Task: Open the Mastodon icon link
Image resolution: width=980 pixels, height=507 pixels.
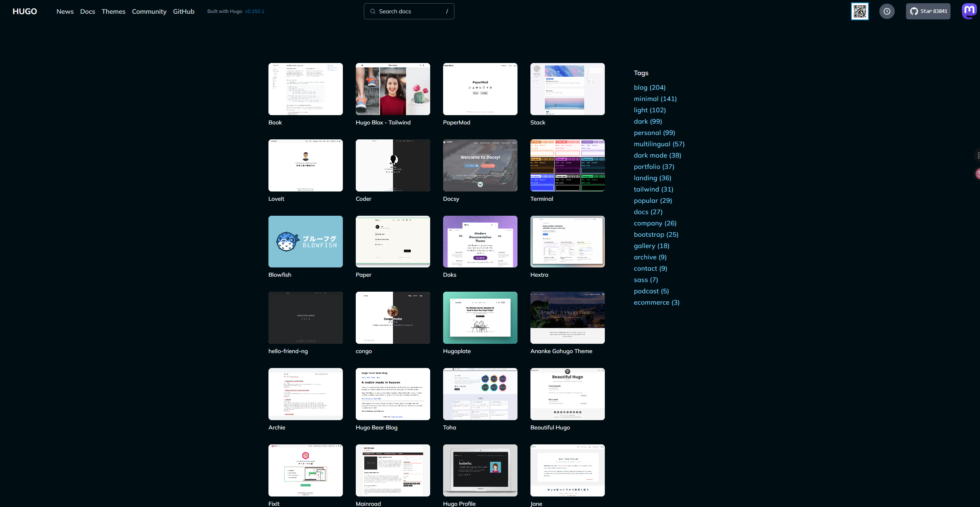Action: (969, 11)
